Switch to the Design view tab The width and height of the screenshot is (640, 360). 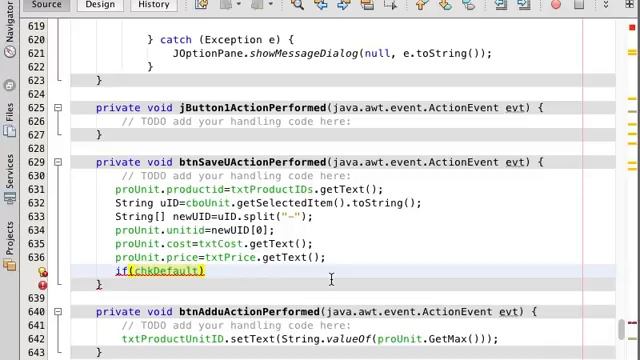pos(100,4)
